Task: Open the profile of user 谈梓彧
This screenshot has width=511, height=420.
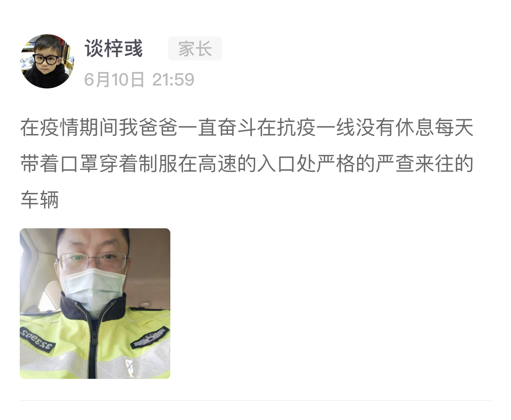Action: coord(114,49)
